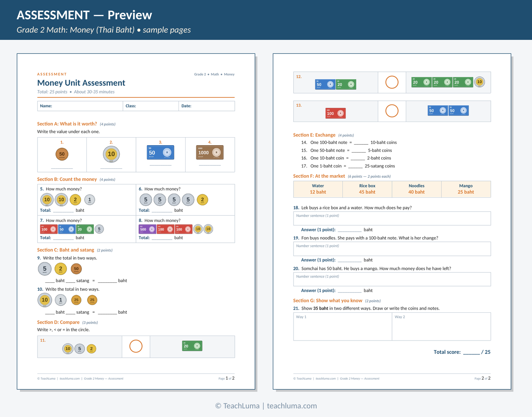Screen dimensions: 532x417
Task: Click the Class field on page 1
Action: click(151, 106)
